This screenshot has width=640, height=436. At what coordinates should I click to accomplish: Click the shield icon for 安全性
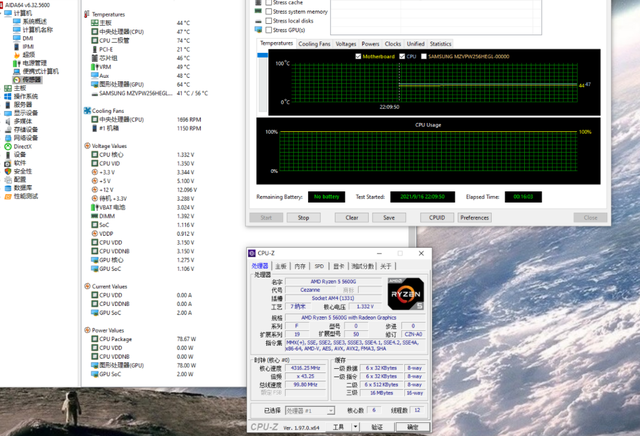(x=8, y=171)
